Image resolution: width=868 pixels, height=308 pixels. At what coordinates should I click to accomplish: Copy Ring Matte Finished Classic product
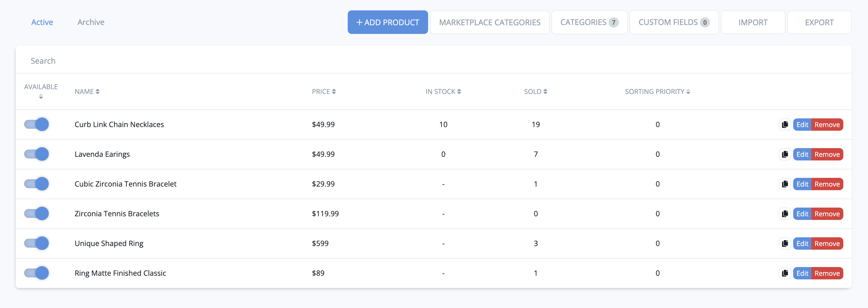point(785,273)
